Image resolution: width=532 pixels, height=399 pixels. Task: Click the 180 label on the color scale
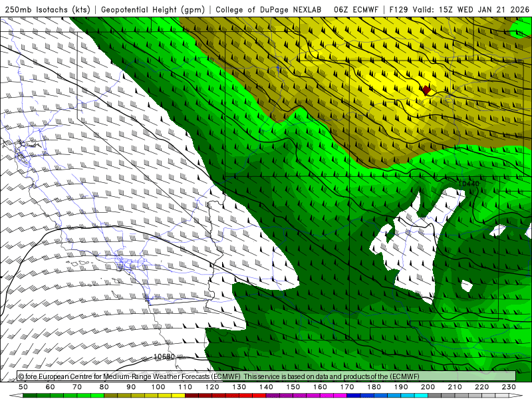[374, 387]
